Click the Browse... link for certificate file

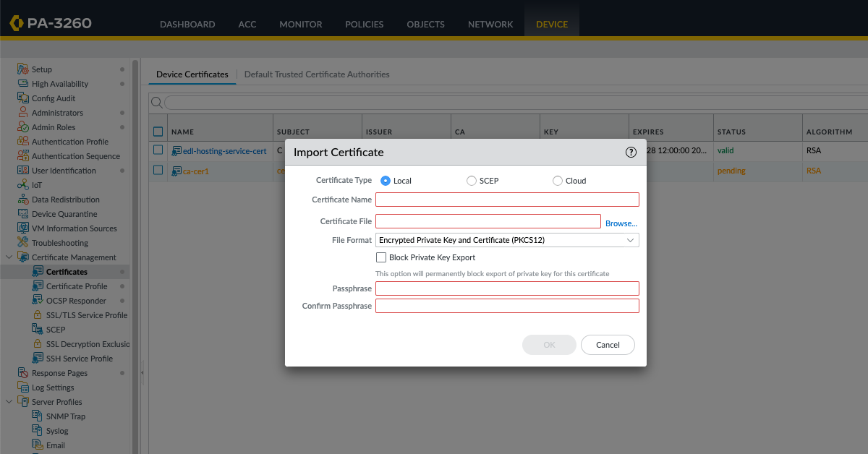pyautogui.click(x=621, y=223)
